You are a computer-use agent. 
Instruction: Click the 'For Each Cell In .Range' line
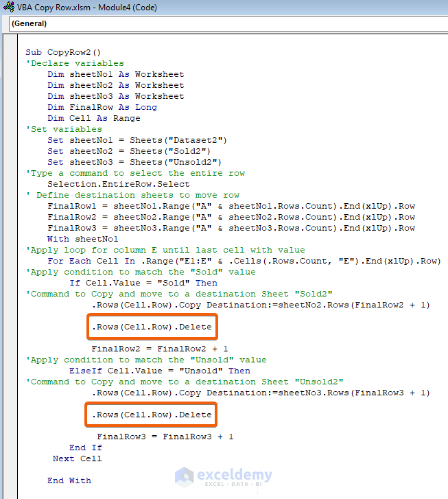coord(244,261)
